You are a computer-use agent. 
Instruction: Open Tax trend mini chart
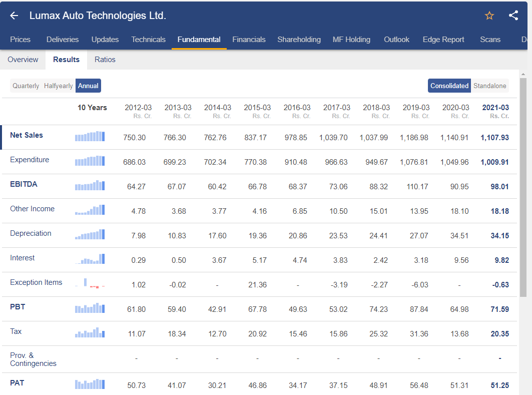pos(90,332)
